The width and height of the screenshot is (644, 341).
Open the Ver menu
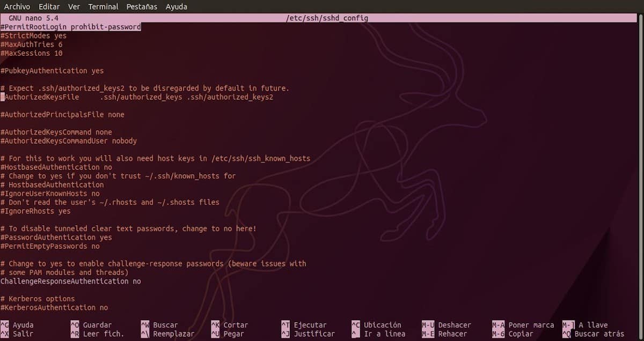[74, 6]
